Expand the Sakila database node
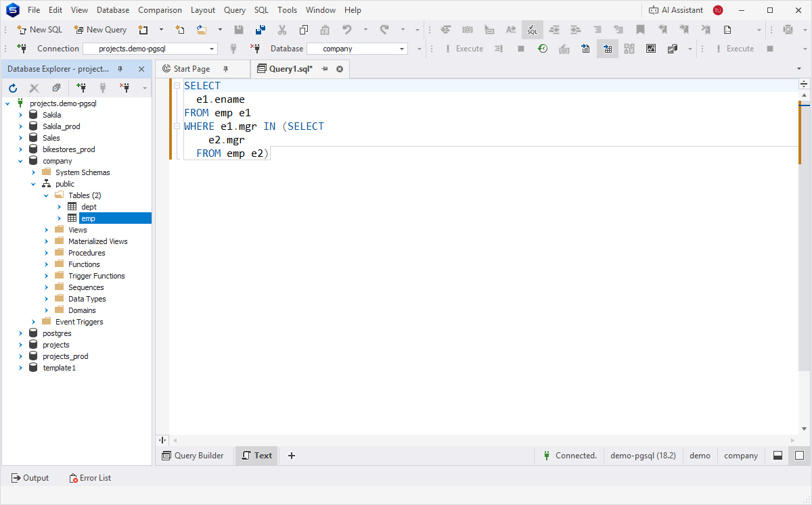 [x=20, y=115]
